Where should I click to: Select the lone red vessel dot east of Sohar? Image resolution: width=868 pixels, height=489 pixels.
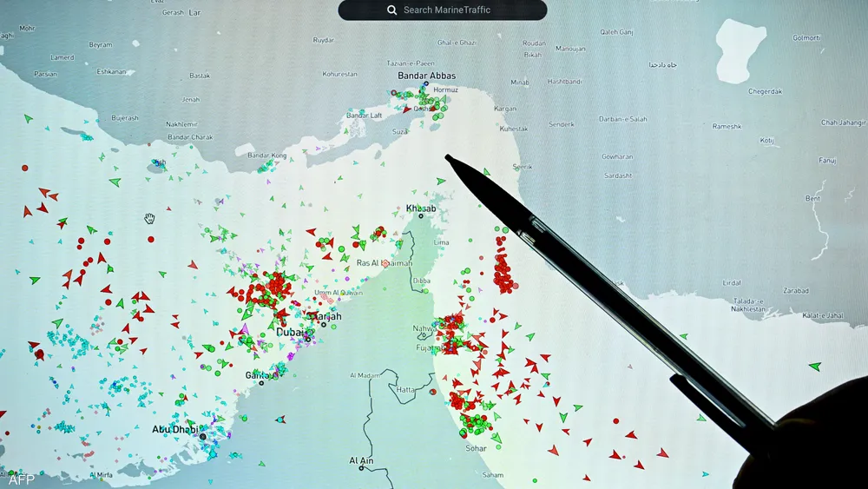coord(614,420)
